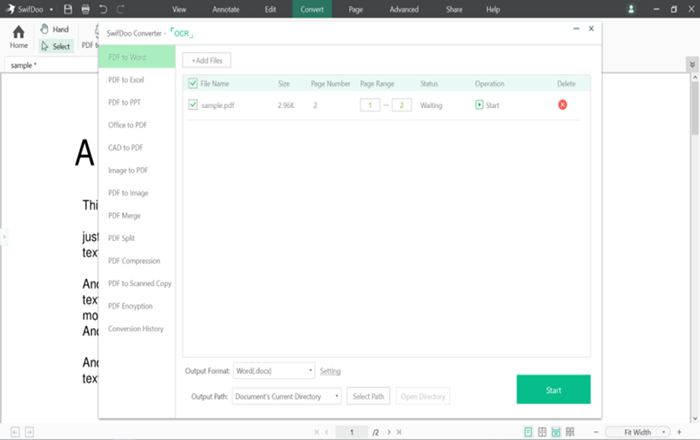The height and width of the screenshot is (440, 700).
Task: Activate the Select cursor tool
Action: [x=56, y=46]
